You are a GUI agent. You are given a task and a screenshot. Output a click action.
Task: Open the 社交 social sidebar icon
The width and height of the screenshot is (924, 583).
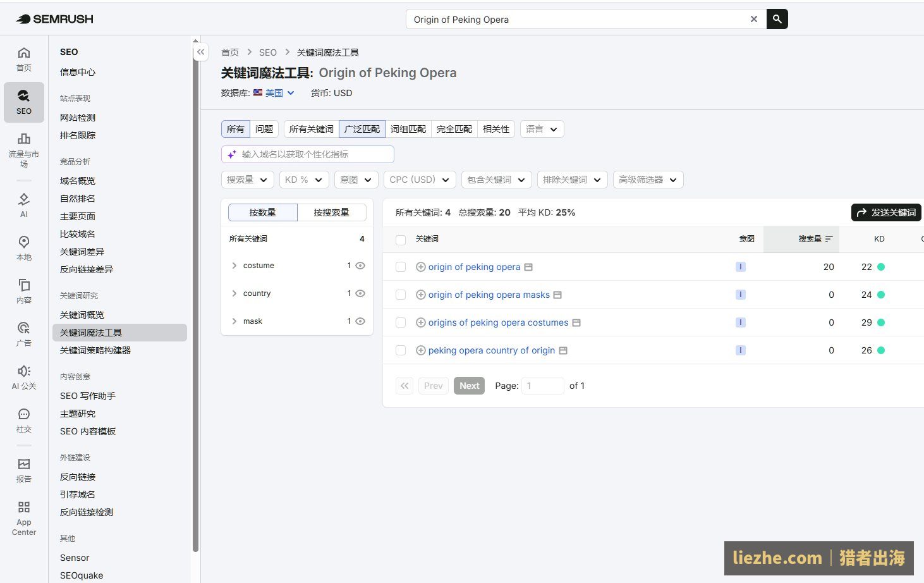tap(24, 420)
